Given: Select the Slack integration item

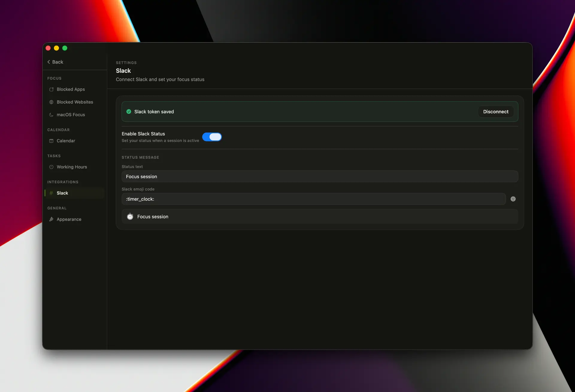Looking at the screenshot, I should (x=75, y=193).
